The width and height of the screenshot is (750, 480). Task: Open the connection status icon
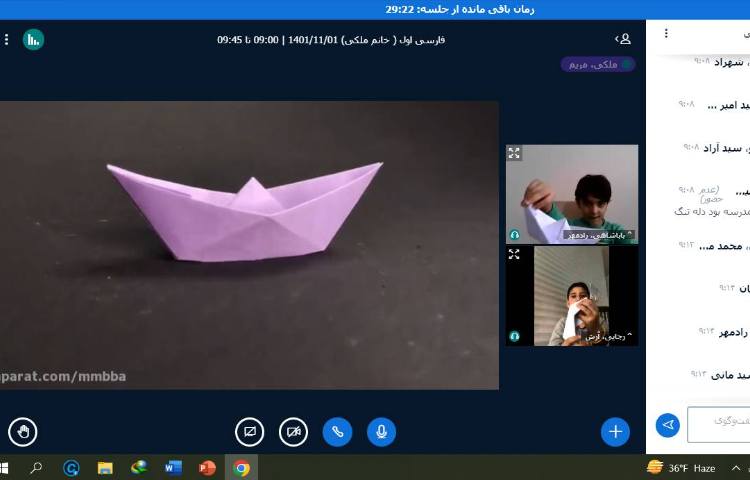click(x=33, y=39)
